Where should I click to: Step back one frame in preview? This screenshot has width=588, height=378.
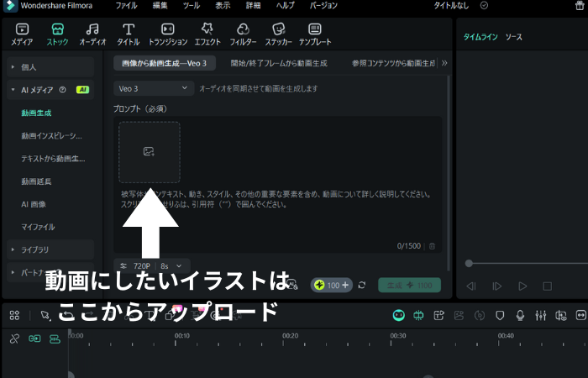471,286
